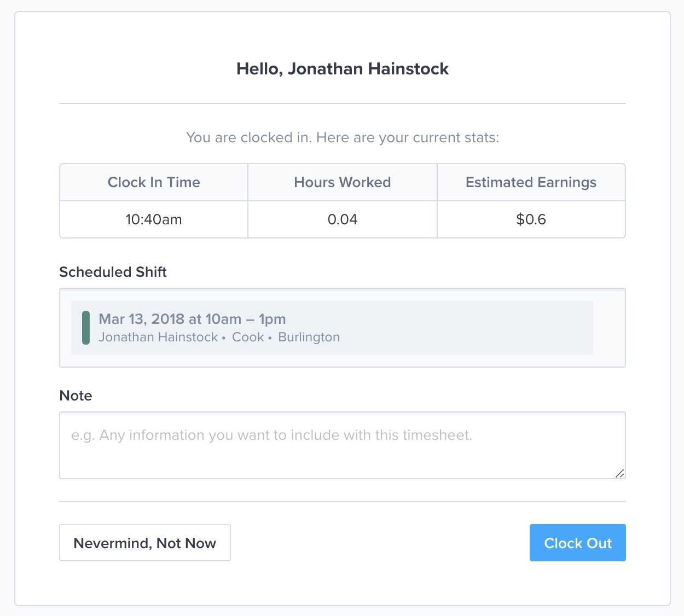Click the Hours Worked column header
This screenshot has height=616, width=684.
coord(343,182)
